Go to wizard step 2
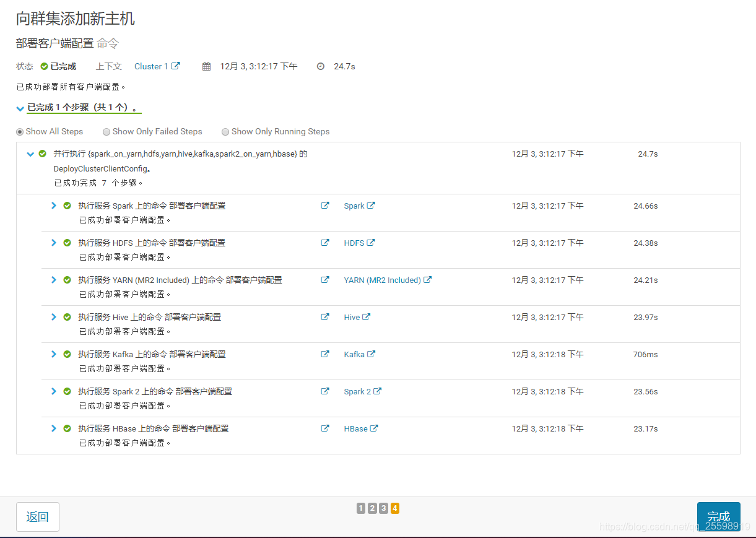The image size is (756, 538). 372,508
